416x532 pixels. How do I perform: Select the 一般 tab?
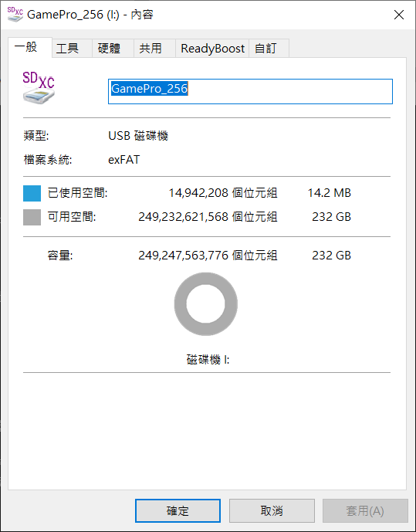(x=30, y=47)
